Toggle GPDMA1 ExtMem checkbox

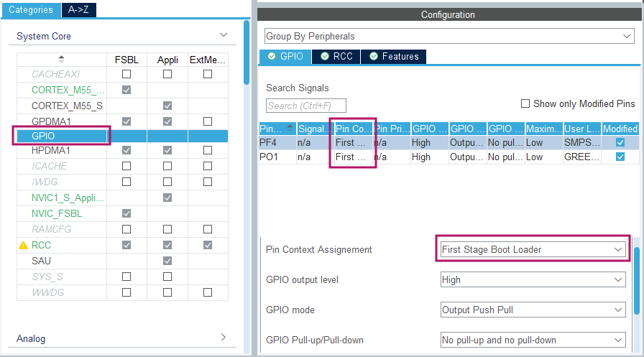pyautogui.click(x=208, y=121)
